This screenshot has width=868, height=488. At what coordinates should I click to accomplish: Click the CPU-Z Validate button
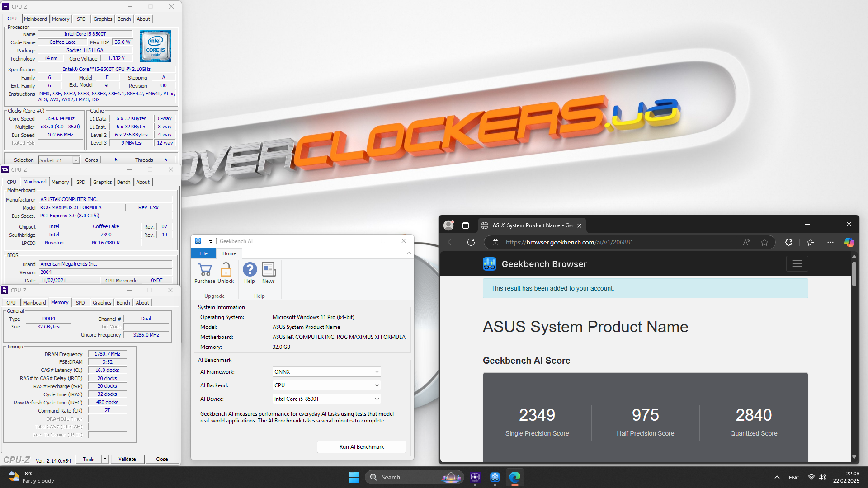point(127,459)
